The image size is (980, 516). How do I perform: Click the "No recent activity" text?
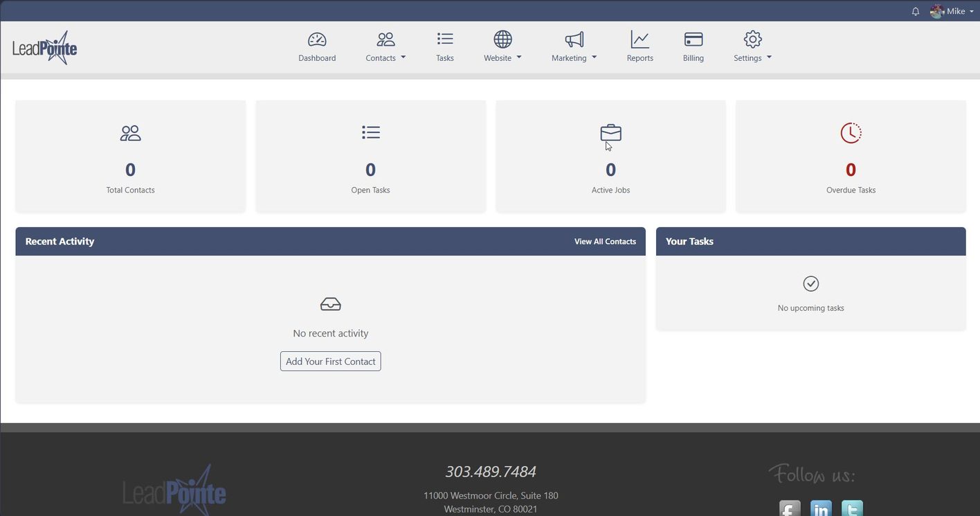tap(331, 333)
